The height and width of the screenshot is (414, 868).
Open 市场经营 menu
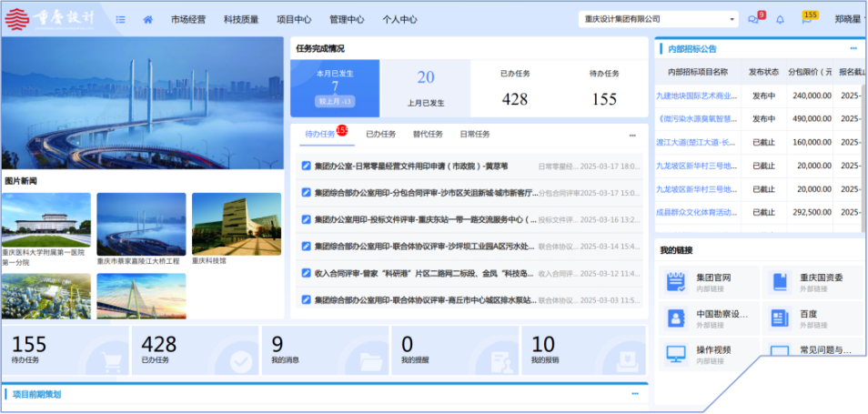188,19
